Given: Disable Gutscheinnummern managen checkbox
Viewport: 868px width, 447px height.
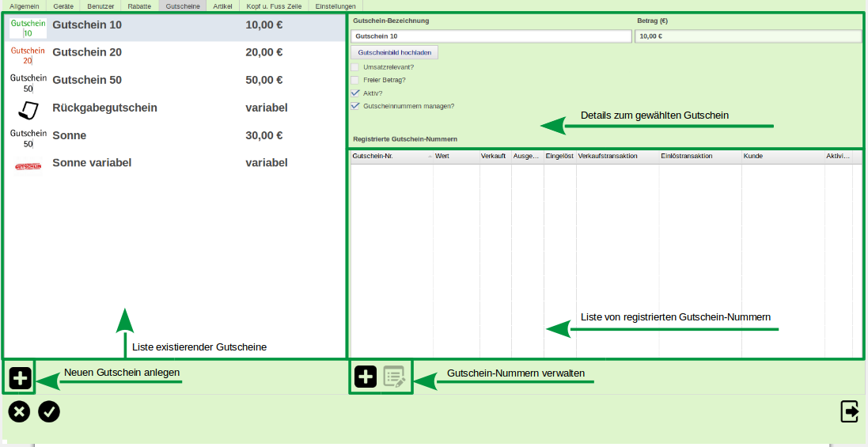Looking at the screenshot, I should 355,105.
